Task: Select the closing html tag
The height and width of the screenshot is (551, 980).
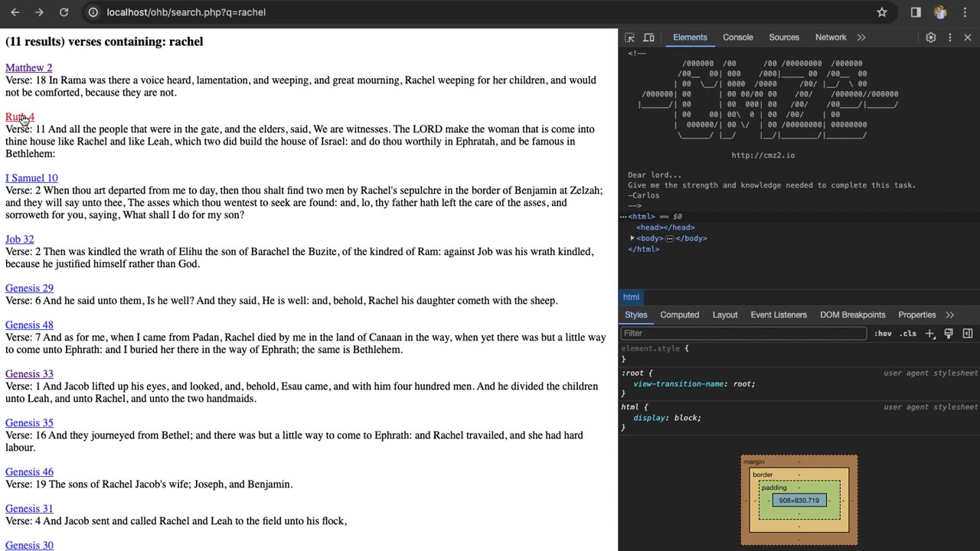Action: 643,249
